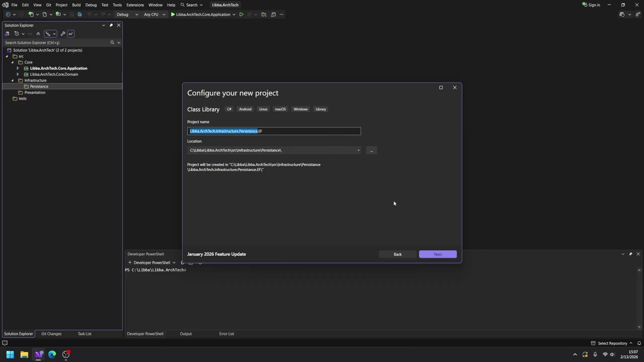Viewport: 644px width, 362px height.
Task: Click the Project name input field
Action: coord(274,131)
